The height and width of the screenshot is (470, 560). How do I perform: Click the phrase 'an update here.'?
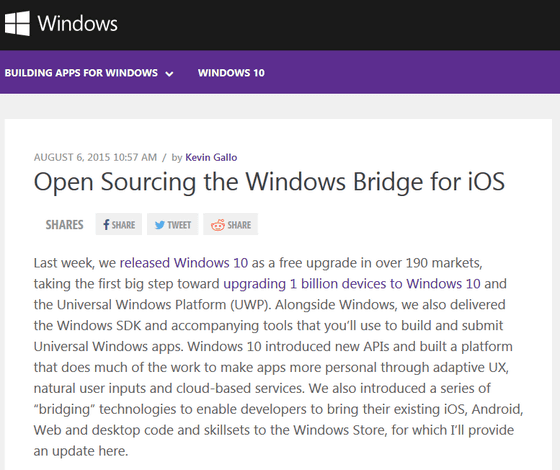pyautogui.click(x=81, y=451)
